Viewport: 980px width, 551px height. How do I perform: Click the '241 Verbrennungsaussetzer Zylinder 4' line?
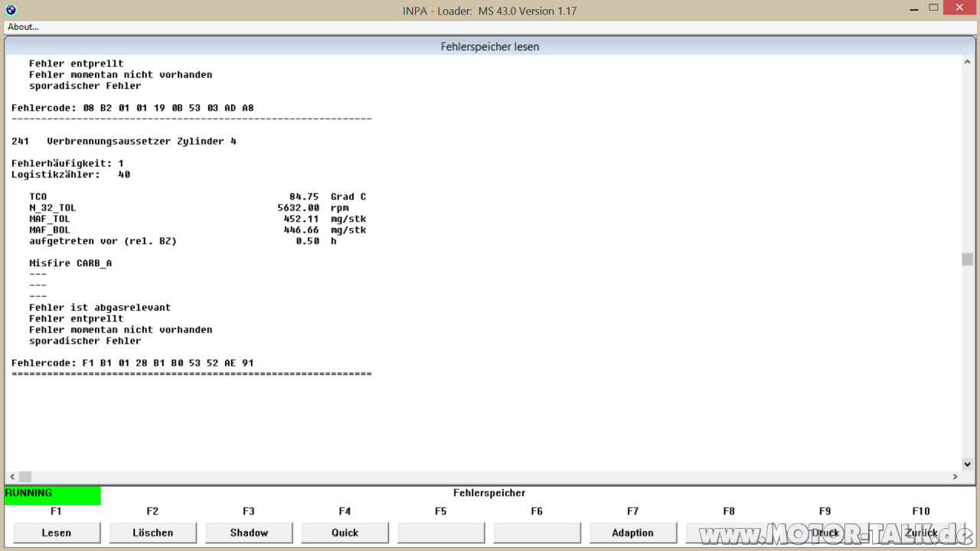pyautogui.click(x=124, y=142)
